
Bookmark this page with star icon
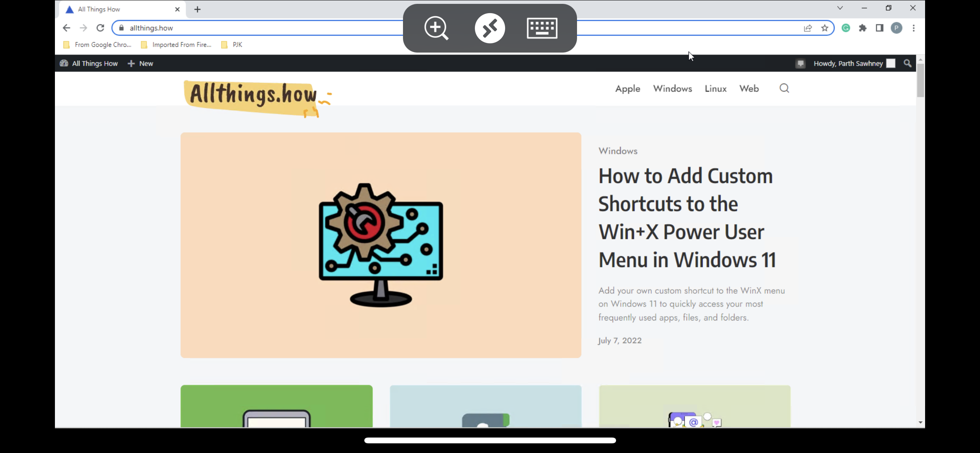pyautogui.click(x=825, y=28)
